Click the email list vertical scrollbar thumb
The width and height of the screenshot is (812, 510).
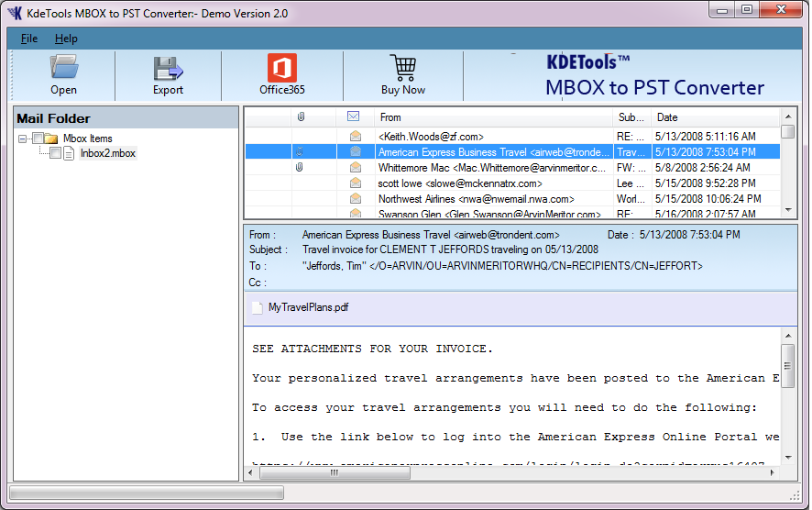pyautogui.click(x=787, y=131)
